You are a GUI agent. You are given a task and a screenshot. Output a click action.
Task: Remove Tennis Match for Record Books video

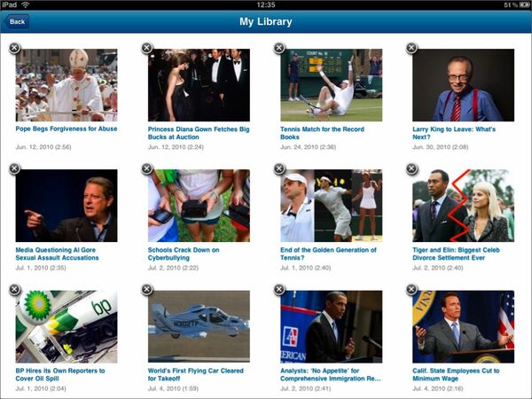coord(279,48)
